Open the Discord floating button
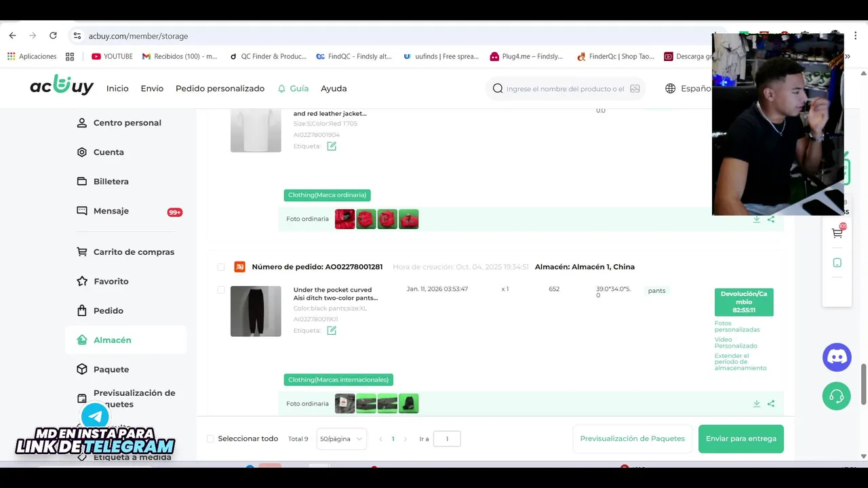 click(837, 357)
